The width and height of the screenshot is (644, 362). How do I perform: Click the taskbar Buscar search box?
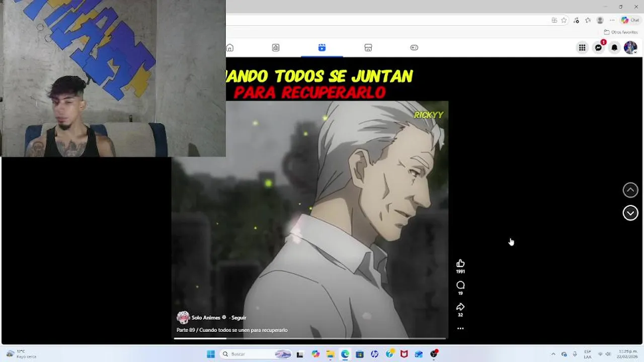[x=256, y=354]
